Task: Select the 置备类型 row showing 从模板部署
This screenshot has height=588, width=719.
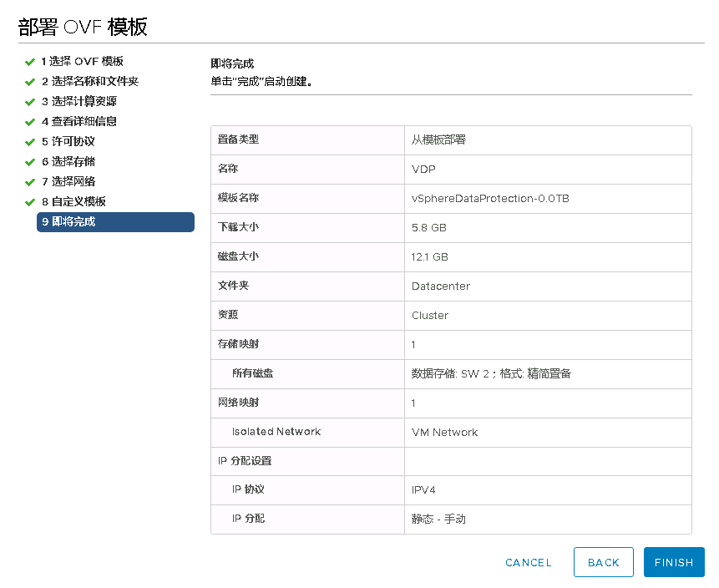Action: pyautogui.click(x=451, y=139)
